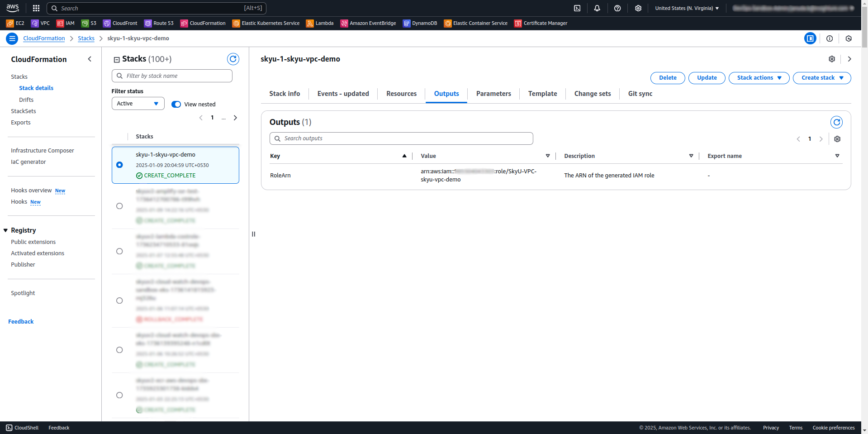Open the services grid menu
Screen dimensions: 868x434
click(36, 8)
